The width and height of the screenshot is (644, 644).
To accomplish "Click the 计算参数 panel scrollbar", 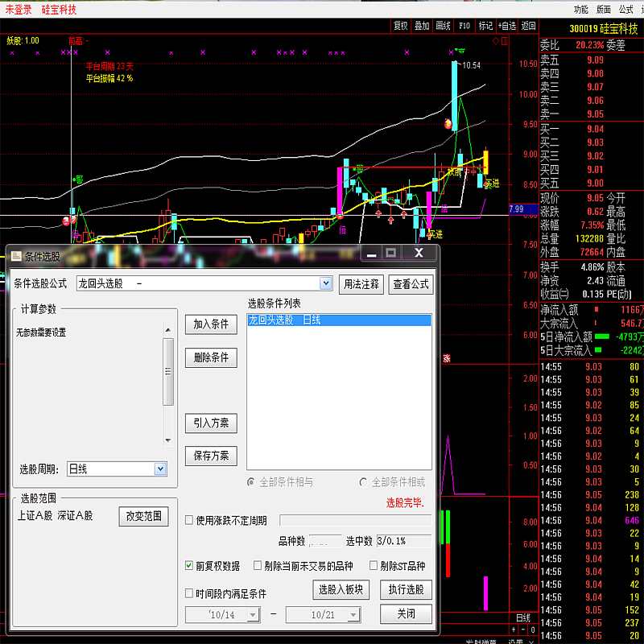I will [x=168, y=372].
